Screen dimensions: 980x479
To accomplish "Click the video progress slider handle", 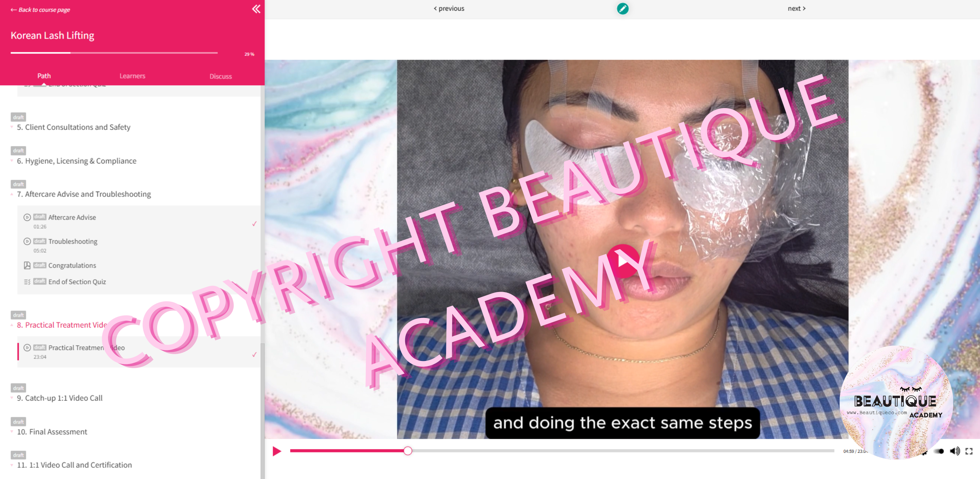I will [407, 451].
